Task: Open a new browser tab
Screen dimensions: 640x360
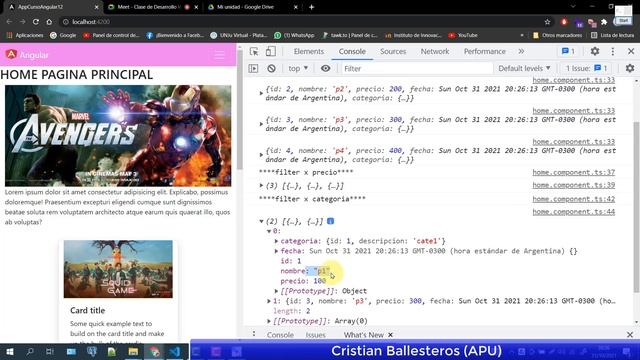Action: pyautogui.click(x=311, y=7)
